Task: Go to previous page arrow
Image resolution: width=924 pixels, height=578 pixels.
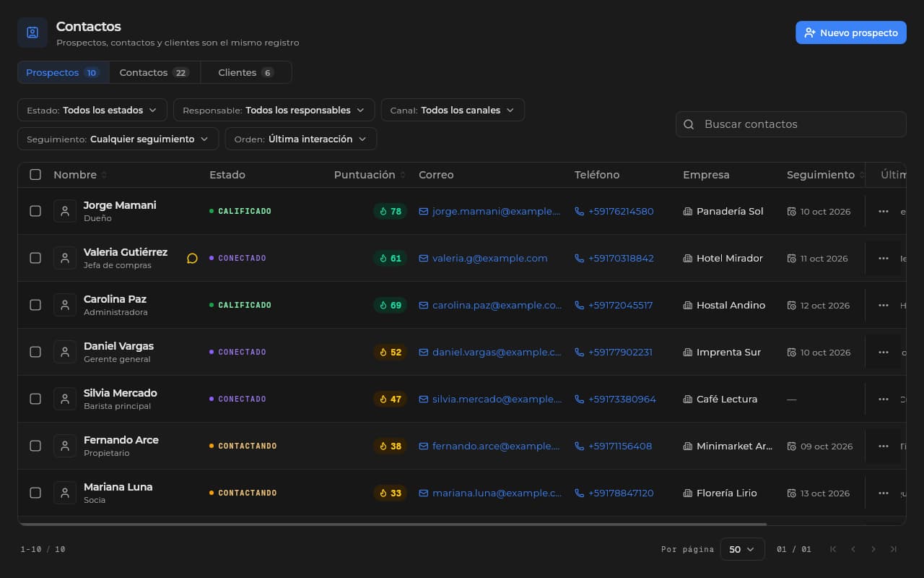Action: [x=853, y=549]
